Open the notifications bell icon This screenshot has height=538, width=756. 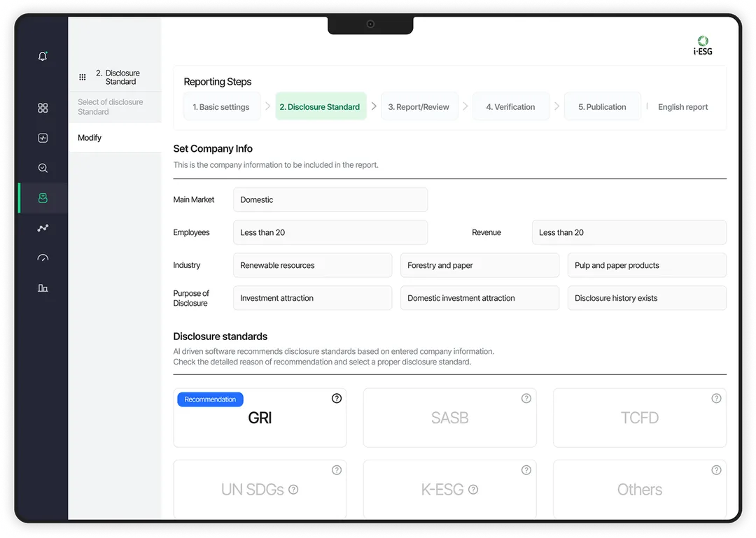pos(43,56)
